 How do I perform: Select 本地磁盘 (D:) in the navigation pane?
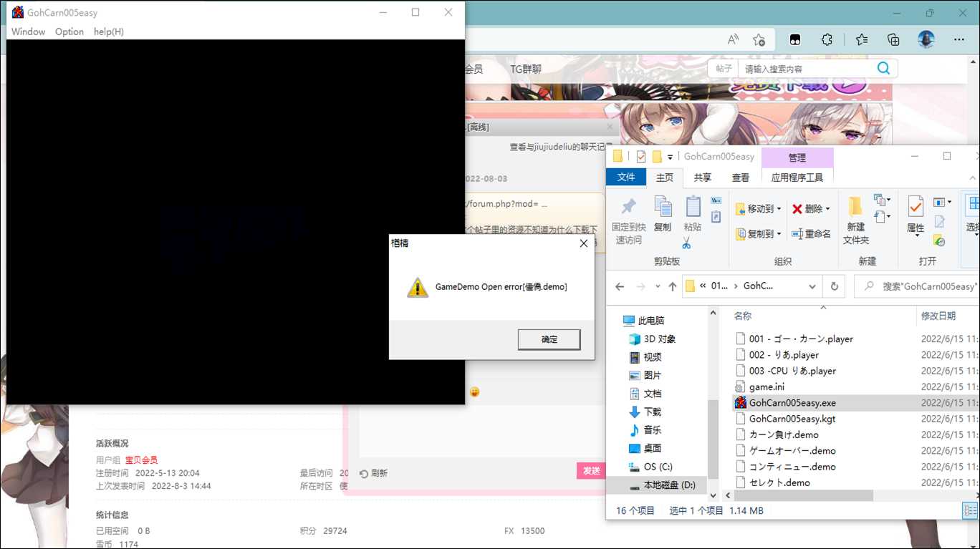pos(662,485)
